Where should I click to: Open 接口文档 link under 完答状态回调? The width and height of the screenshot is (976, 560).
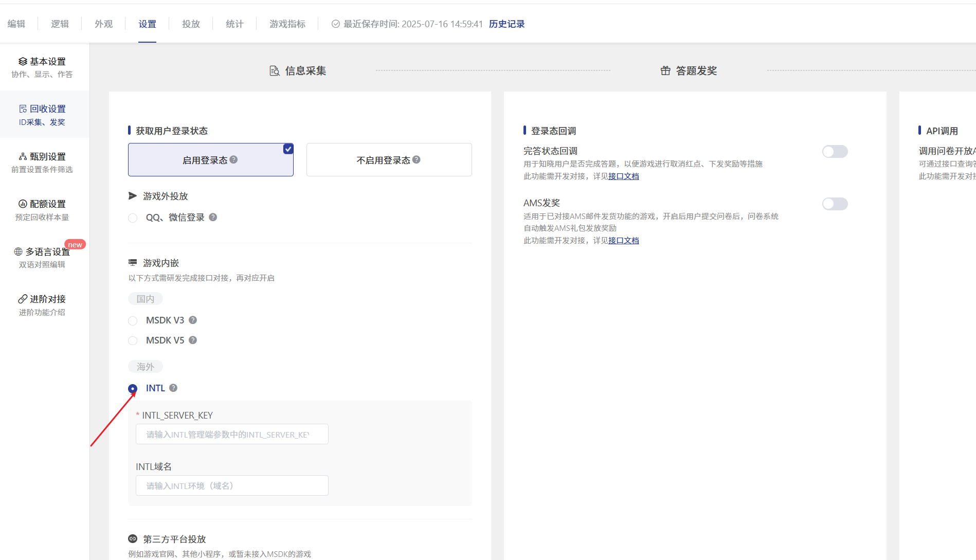tap(623, 176)
